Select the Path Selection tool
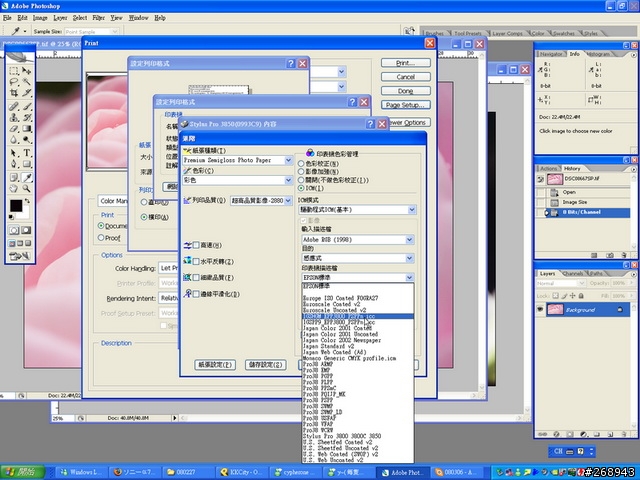Image resolution: width=640 pixels, height=480 pixels. point(14,153)
